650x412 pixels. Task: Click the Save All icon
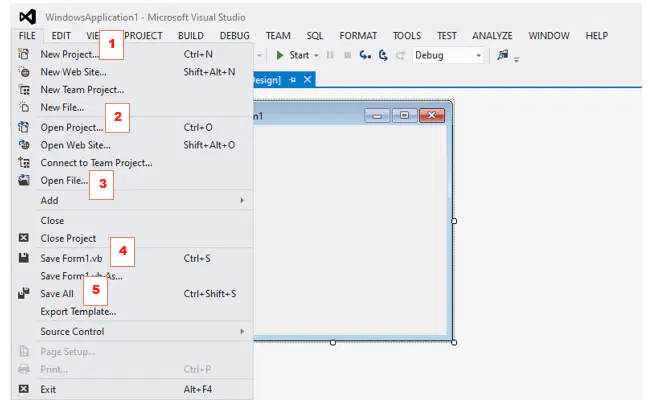24,293
